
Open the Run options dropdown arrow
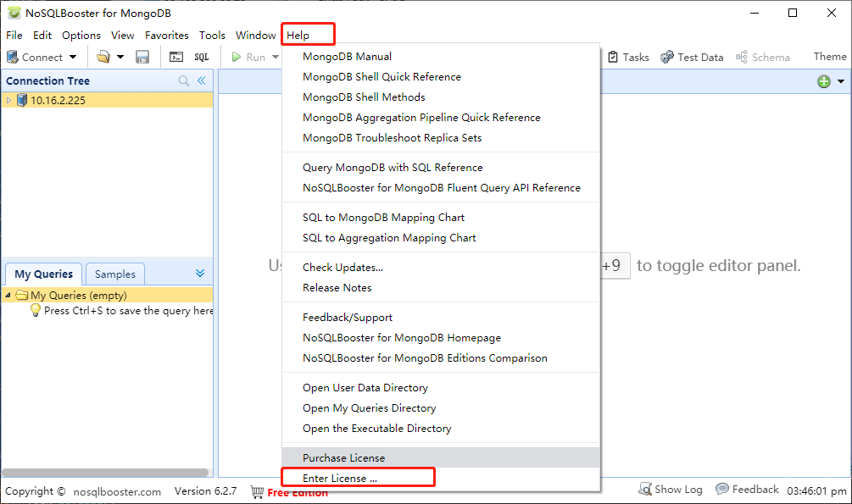(276, 57)
